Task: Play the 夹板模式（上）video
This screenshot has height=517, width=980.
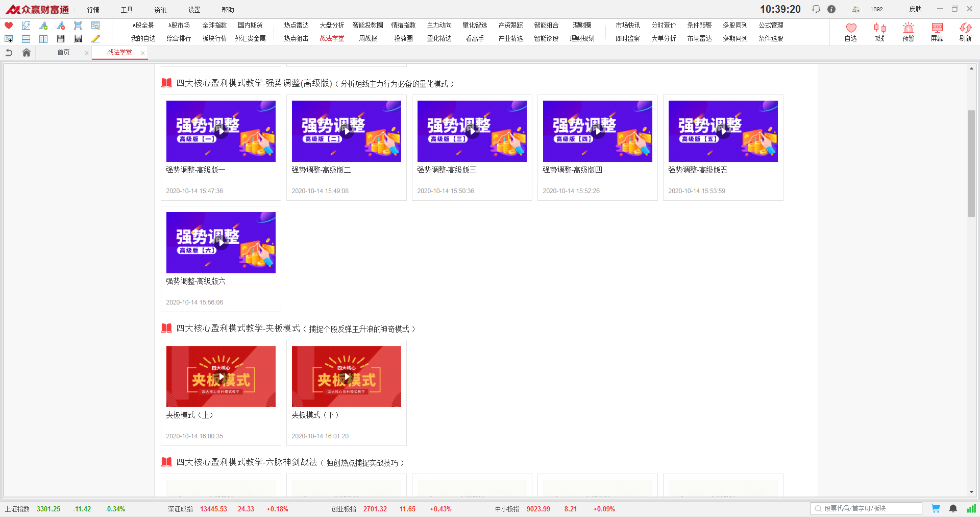Action: (221, 377)
